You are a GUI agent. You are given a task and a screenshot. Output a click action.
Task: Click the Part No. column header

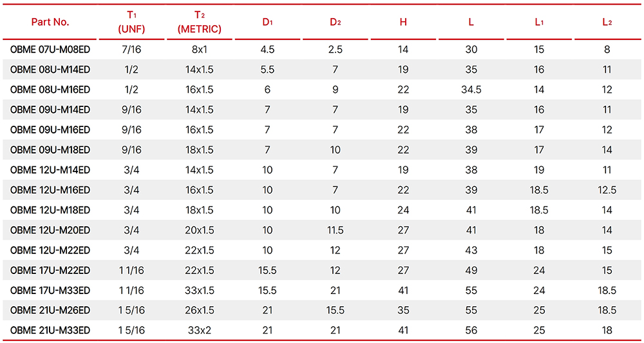(50, 22)
